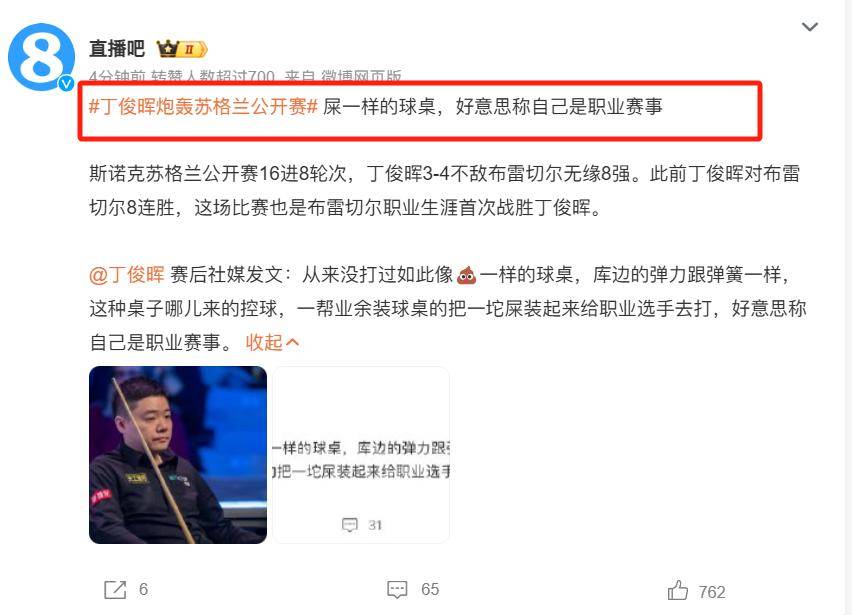This screenshot has width=852, height=615.
Task: Click the comment count 65
Action: pyautogui.click(x=430, y=589)
